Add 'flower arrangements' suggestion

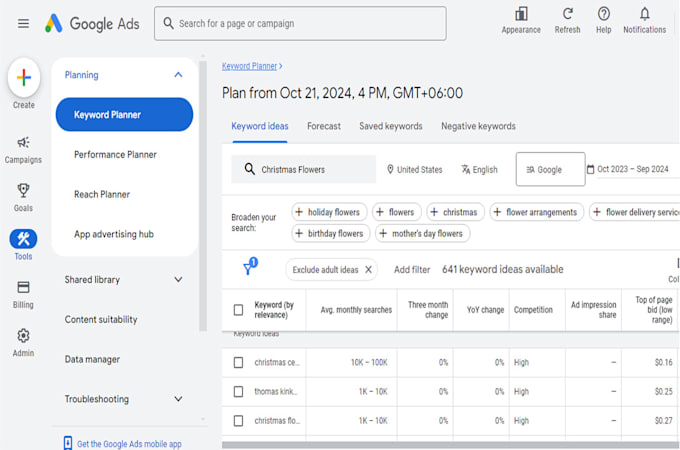[536, 212]
